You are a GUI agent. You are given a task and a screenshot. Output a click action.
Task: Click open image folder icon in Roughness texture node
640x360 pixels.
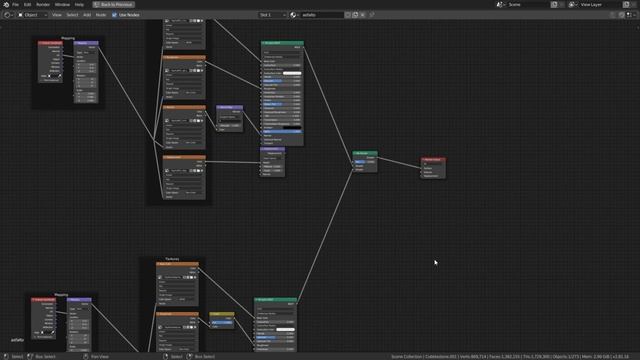click(198, 71)
